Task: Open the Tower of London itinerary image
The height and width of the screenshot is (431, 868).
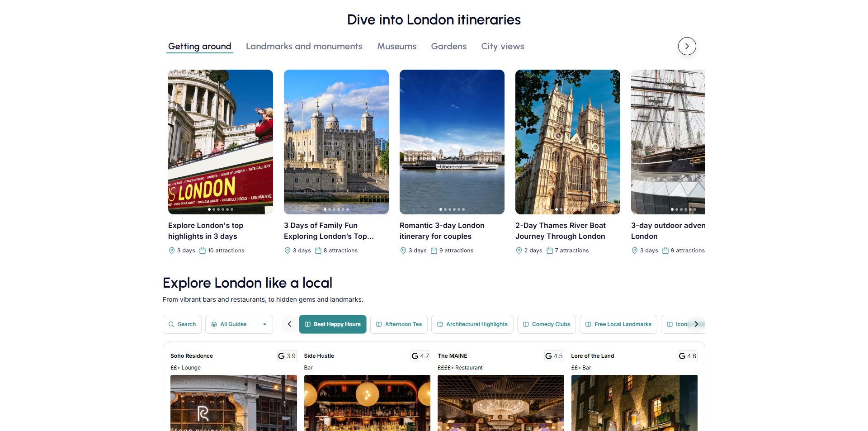Action: pos(336,142)
